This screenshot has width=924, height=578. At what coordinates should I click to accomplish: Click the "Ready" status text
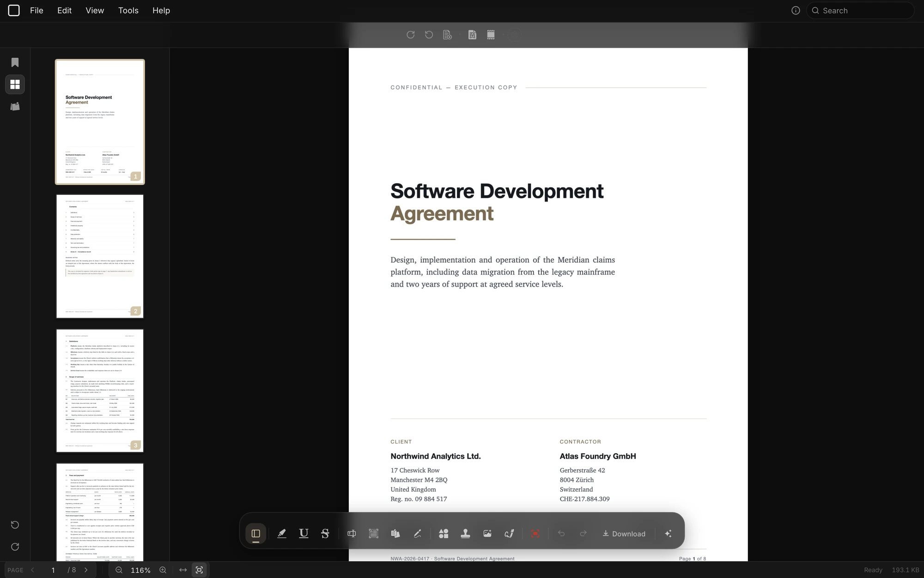(873, 570)
